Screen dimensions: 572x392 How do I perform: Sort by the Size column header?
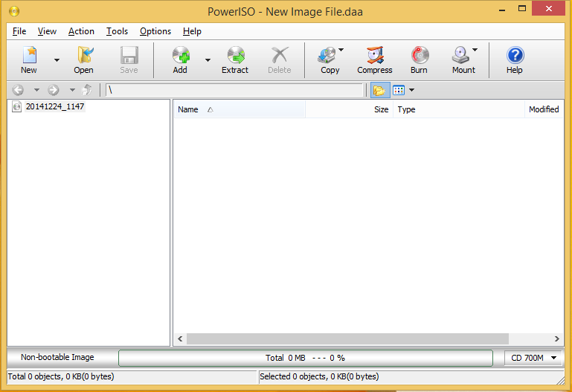[349, 109]
